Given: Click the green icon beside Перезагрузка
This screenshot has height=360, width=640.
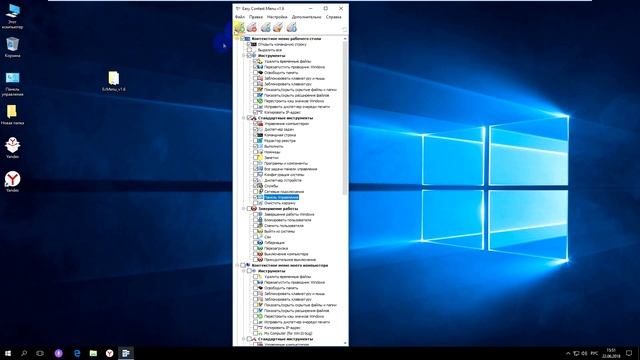Looking at the screenshot, I should 260,248.
